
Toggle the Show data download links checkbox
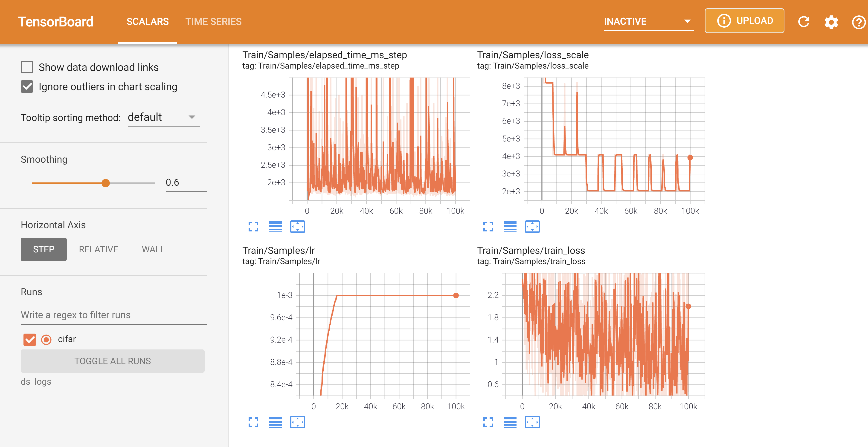click(27, 67)
